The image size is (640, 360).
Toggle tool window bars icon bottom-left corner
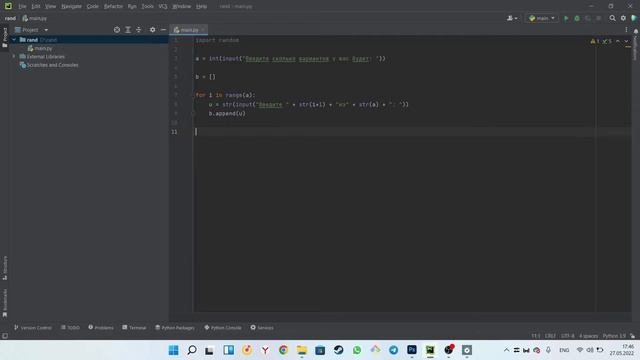(5, 336)
